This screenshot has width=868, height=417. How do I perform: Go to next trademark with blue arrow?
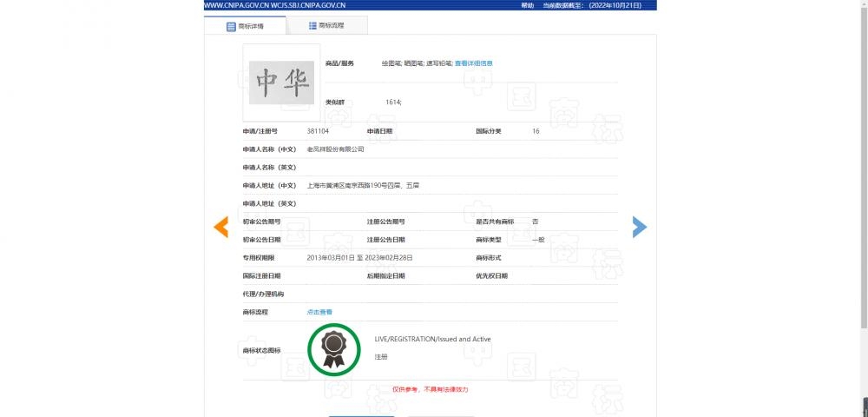tap(640, 227)
